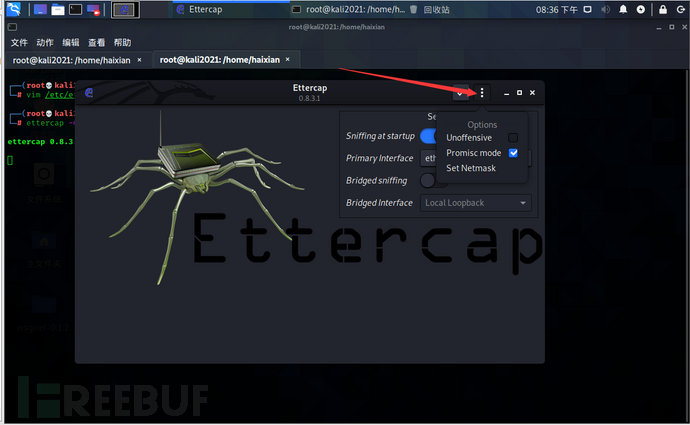Open the 回收站 taskbar entry
This screenshot has height=425, width=690.
429,9
